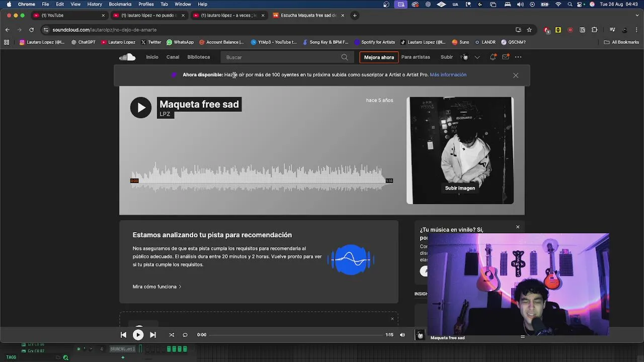Viewport: 644px width, 362px height.
Task: Open the Song Key & BPM bookmark
Action: pos(326,42)
